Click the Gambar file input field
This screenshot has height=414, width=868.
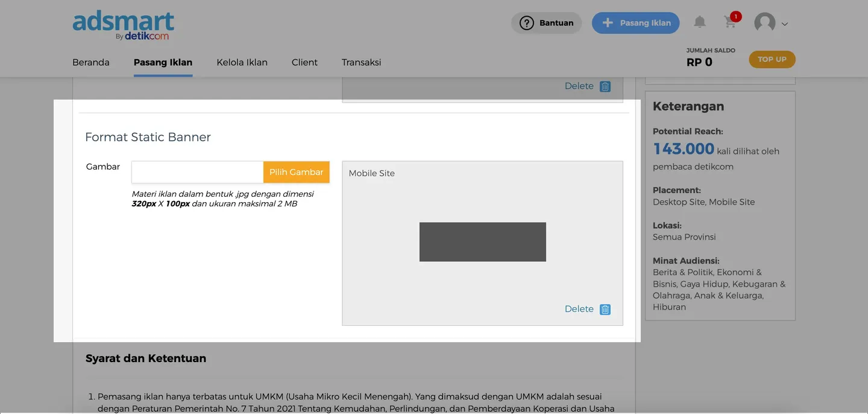pyautogui.click(x=197, y=172)
